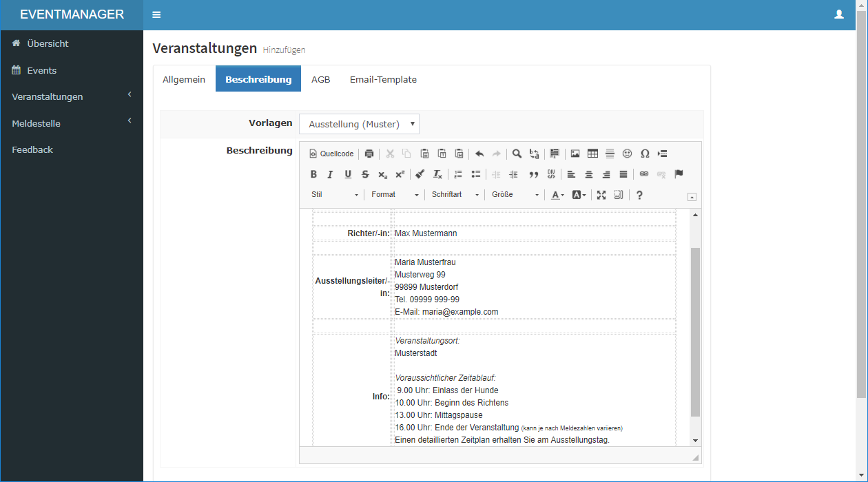The image size is (868, 482).
Task: Switch to the Allgemein tab
Action: pyautogui.click(x=184, y=79)
